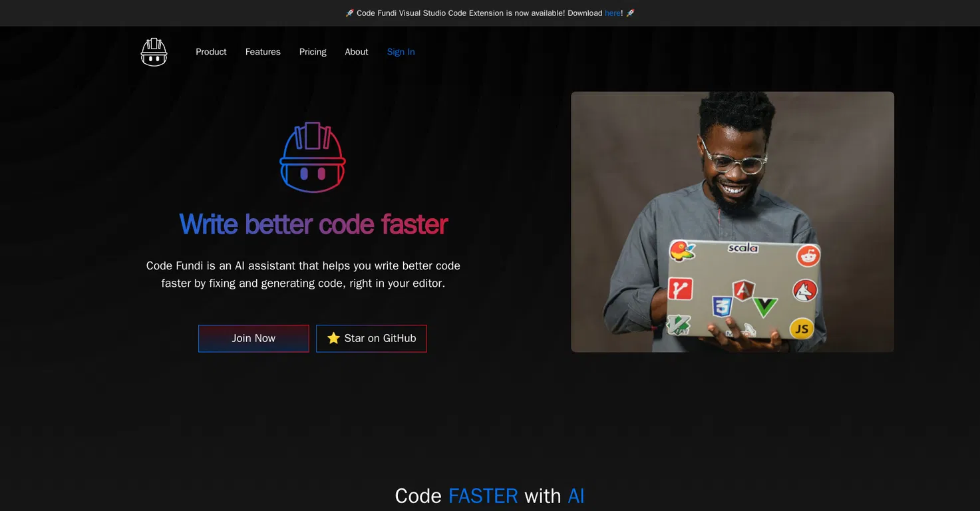Click the large gradient helmet mascot icon
This screenshot has height=511, width=980.
point(312,158)
